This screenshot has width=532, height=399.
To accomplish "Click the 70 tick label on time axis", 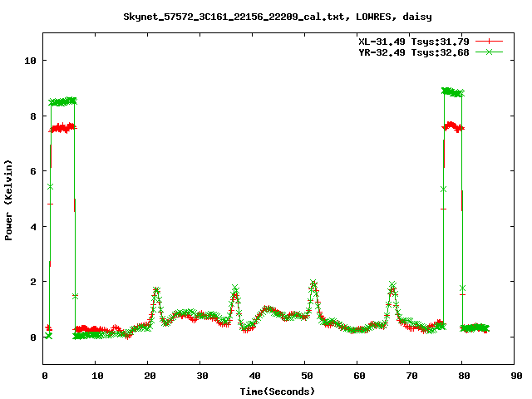I will [410, 376].
